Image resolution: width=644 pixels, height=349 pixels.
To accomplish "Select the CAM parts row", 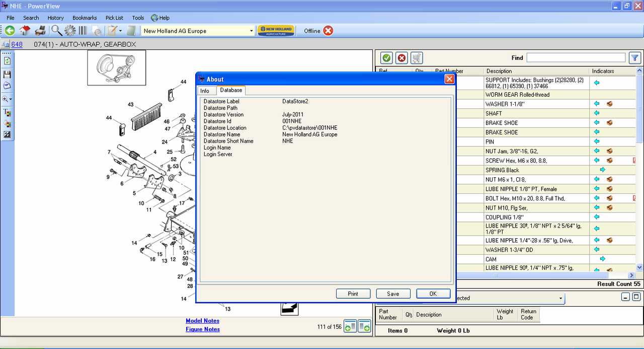I will 537,259.
